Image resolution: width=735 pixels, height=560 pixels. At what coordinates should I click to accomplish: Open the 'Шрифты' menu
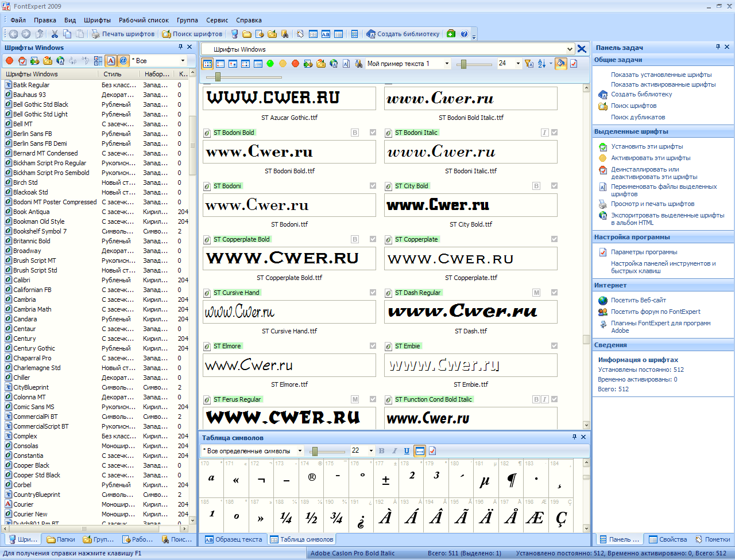(x=97, y=20)
